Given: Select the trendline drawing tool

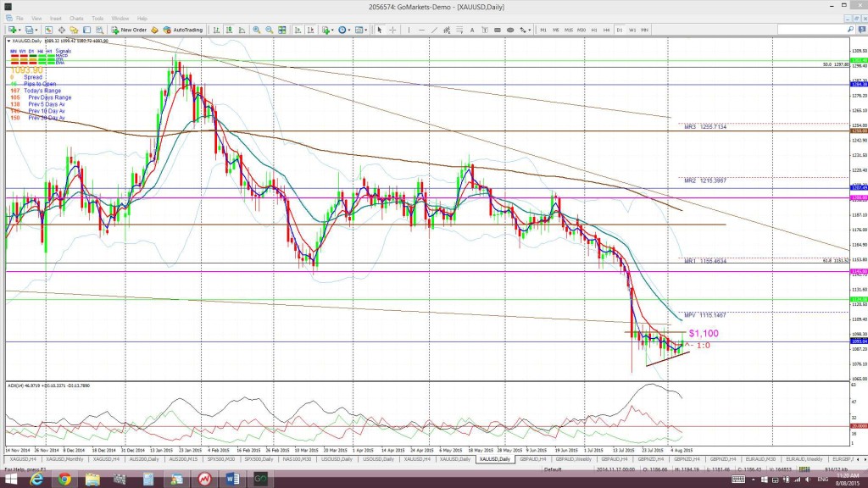Looking at the screenshot, I should [x=435, y=30].
